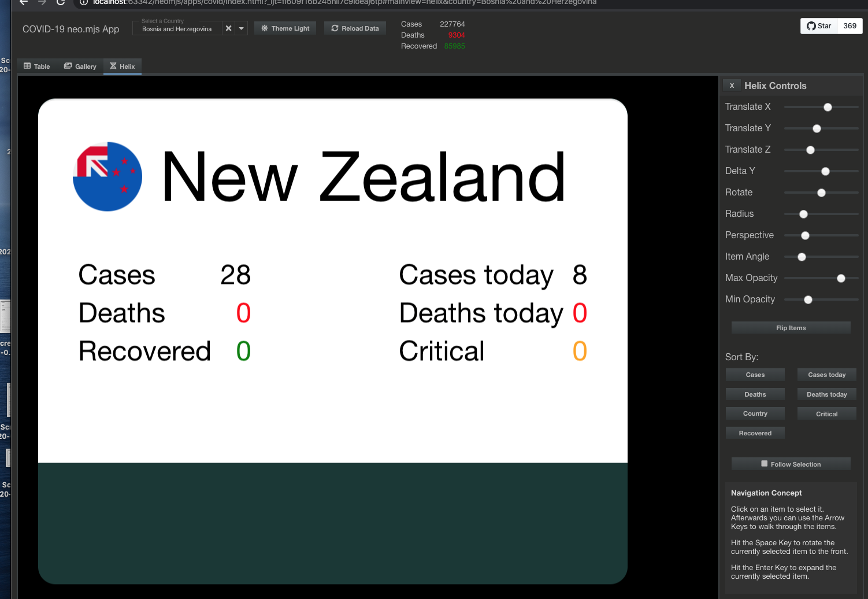Click the COVID-19 neo.mjs App title
This screenshot has width=868, height=599.
tap(71, 29)
